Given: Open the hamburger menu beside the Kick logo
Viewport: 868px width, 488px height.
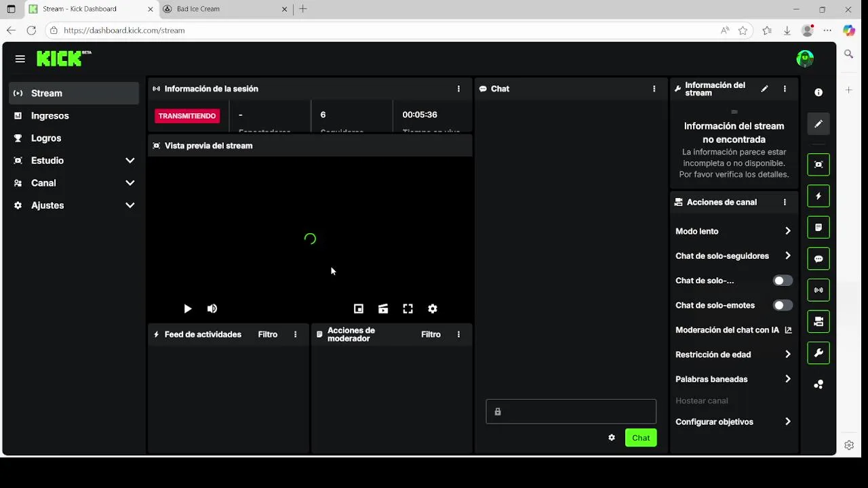Looking at the screenshot, I should pos(20,59).
